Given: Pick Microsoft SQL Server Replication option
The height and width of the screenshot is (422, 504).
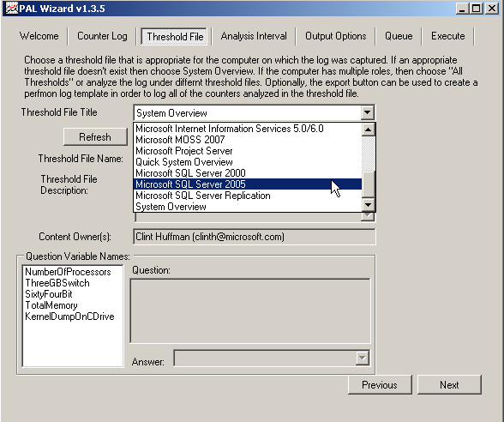Looking at the screenshot, I should pos(247,196).
